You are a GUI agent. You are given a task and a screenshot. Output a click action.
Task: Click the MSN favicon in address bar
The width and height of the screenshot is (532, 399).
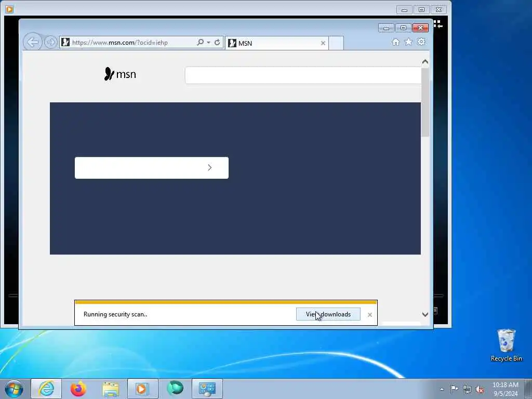tap(65, 43)
